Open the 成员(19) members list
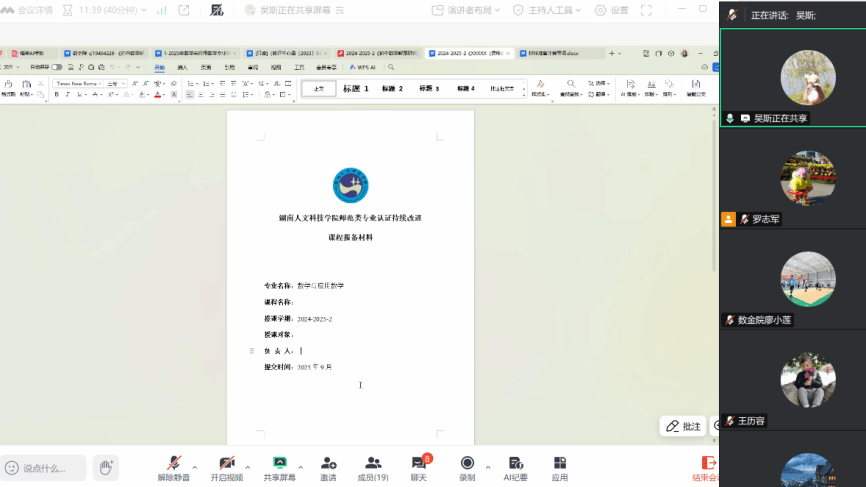The image size is (866, 487). click(x=373, y=466)
